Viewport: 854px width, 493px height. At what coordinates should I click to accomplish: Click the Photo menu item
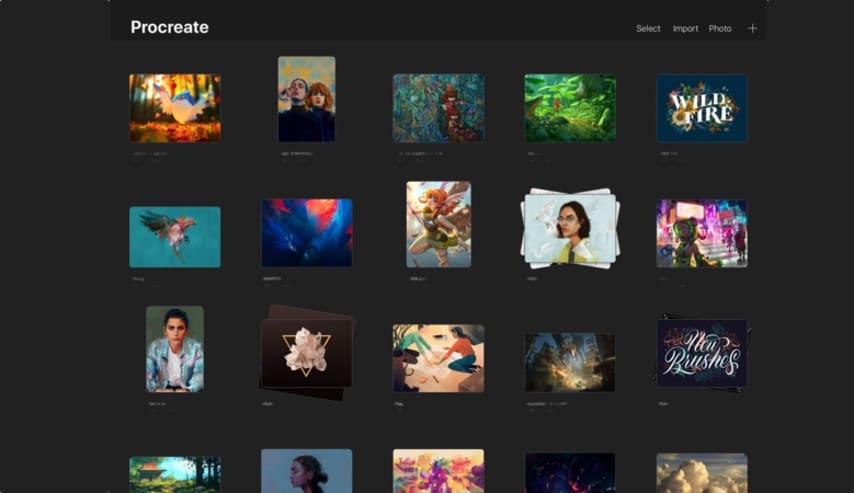pyautogui.click(x=720, y=29)
